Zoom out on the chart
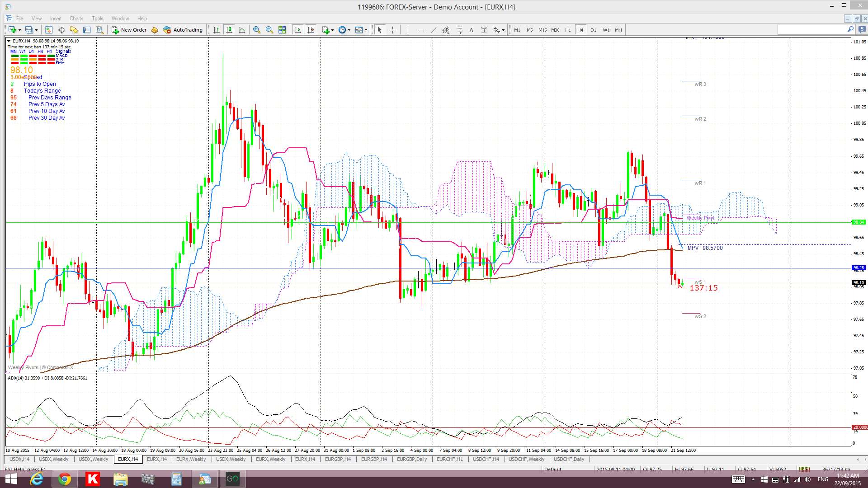This screenshot has height=488, width=868. [269, 30]
